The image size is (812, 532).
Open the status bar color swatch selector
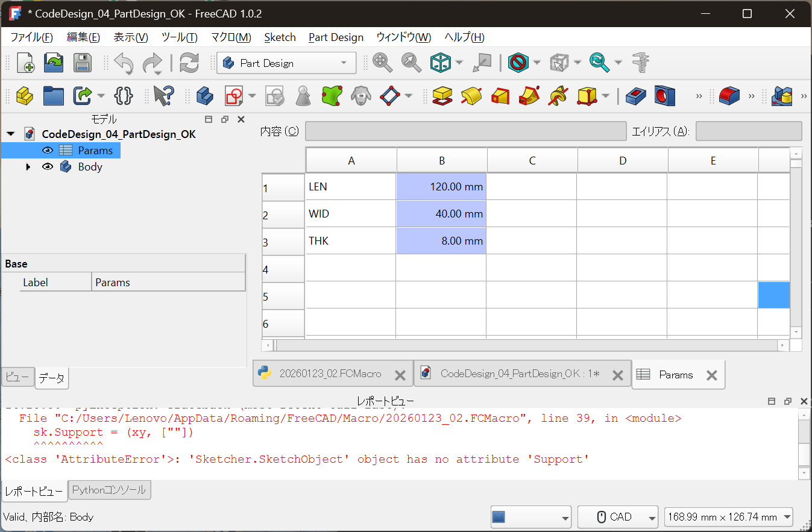[x=530, y=517]
